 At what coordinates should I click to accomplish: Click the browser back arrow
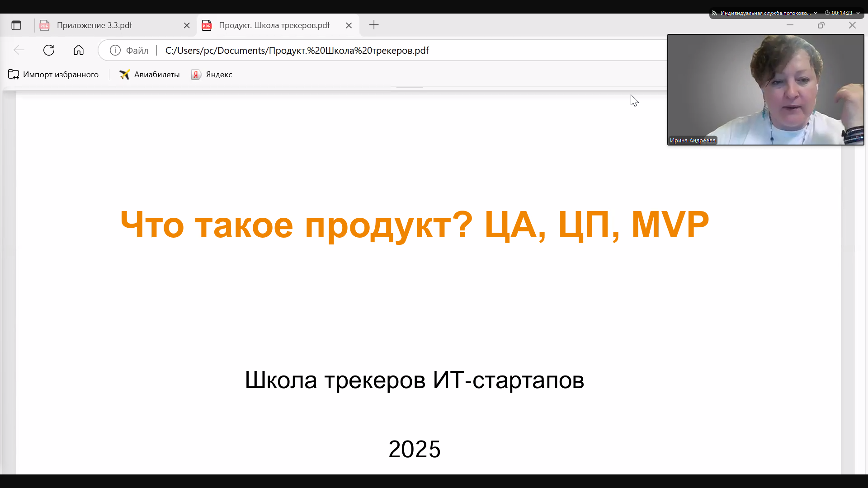[x=19, y=50]
